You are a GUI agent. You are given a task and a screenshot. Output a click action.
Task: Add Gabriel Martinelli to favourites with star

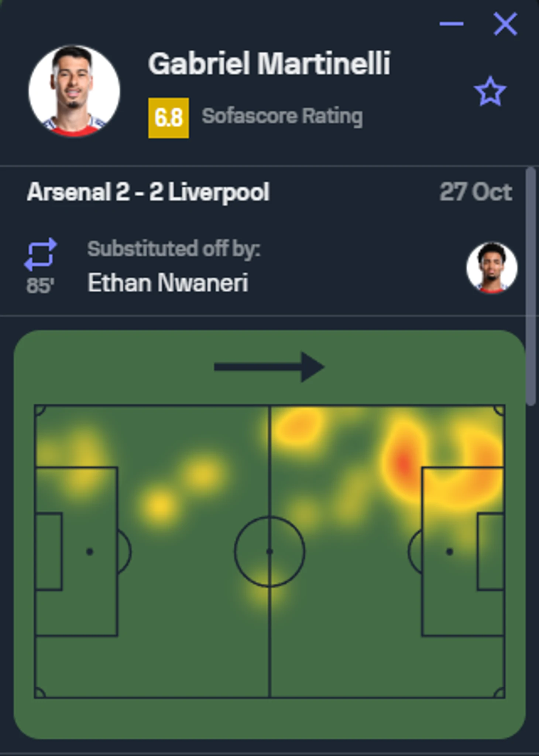click(x=490, y=91)
